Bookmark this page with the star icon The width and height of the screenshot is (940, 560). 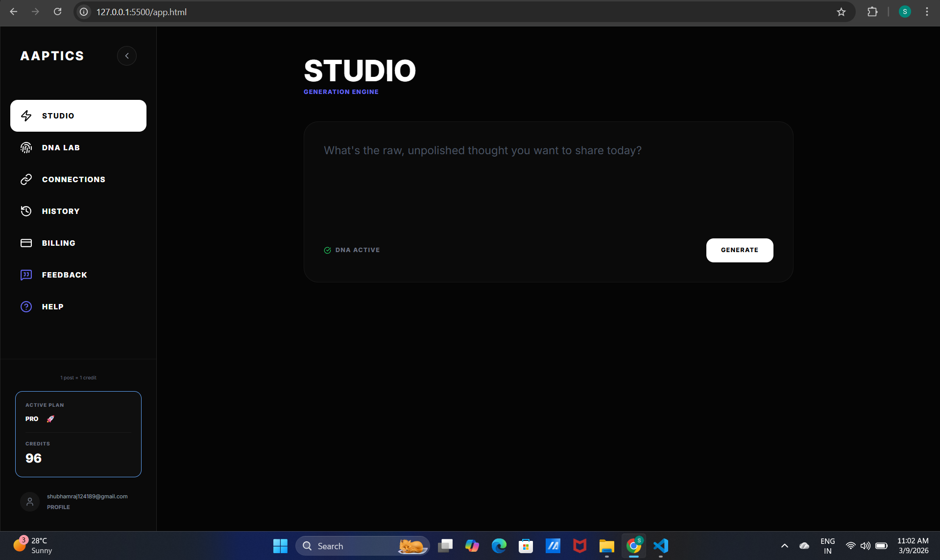[841, 12]
